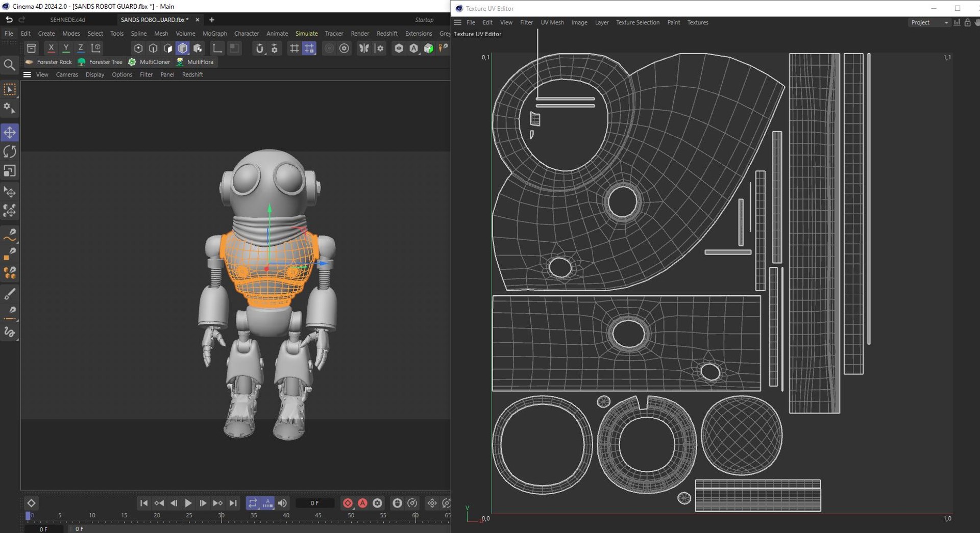Open viewport hamburger menu next to View
Image resolution: width=980 pixels, height=533 pixels.
coord(27,74)
